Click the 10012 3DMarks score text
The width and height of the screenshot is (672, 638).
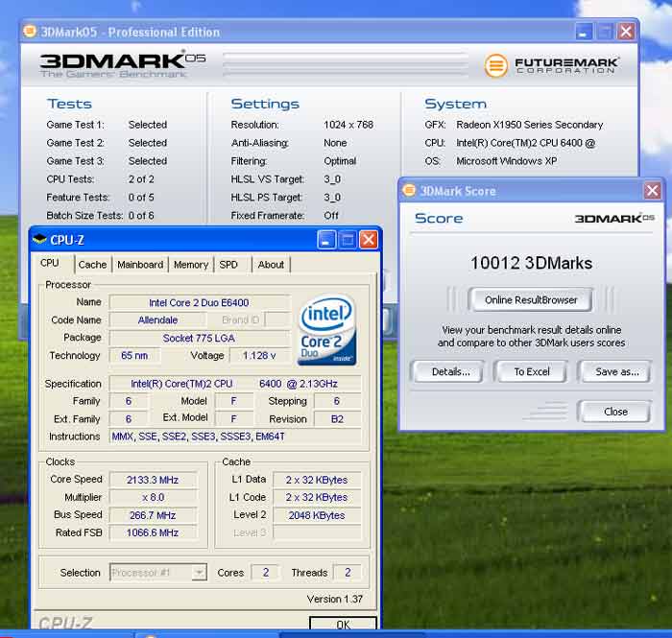pyautogui.click(x=531, y=263)
